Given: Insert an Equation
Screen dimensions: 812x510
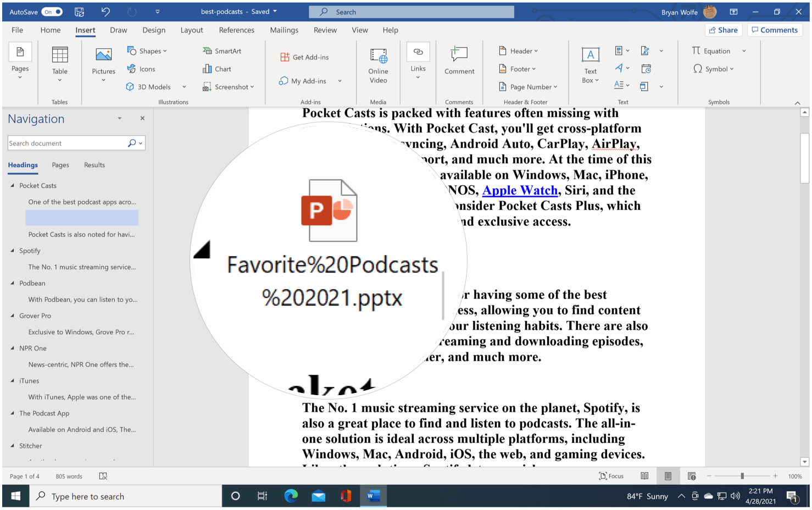Looking at the screenshot, I should (711, 51).
